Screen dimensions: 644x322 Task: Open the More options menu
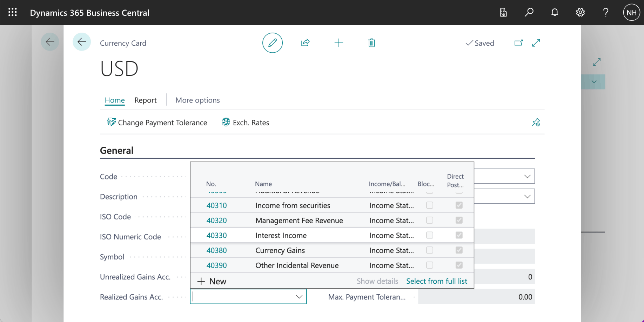tap(197, 100)
